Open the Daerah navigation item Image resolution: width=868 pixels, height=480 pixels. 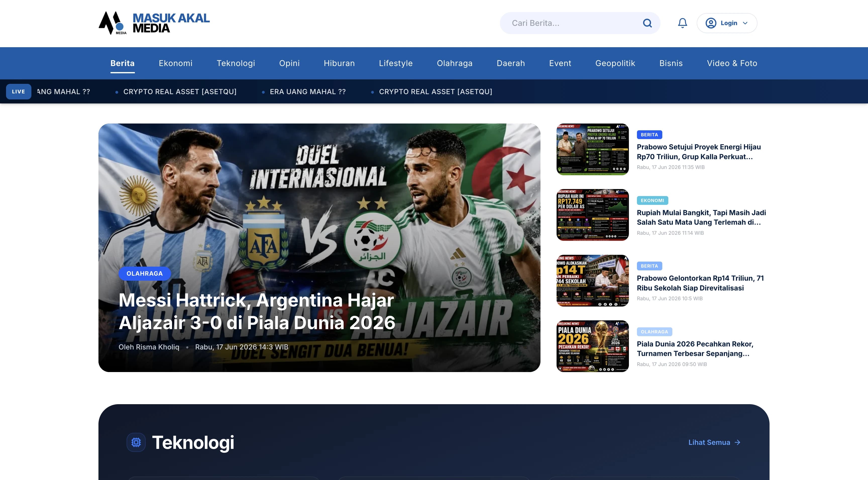pyautogui.click(x=511, y=63)
